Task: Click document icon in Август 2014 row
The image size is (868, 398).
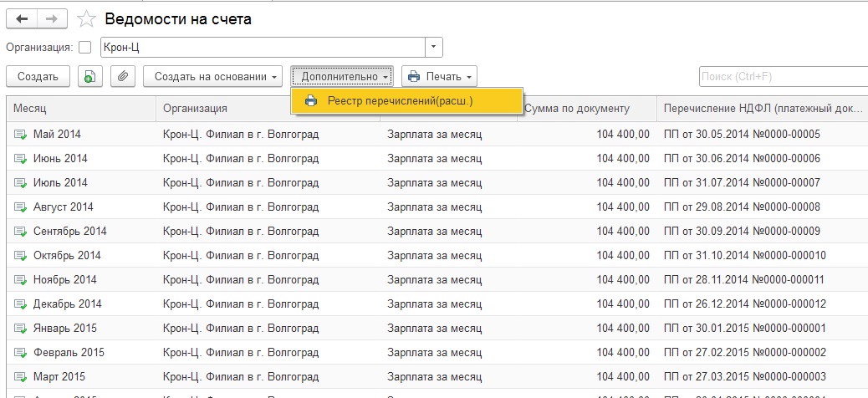Action: pyautogui.click(x=20, y=207)
